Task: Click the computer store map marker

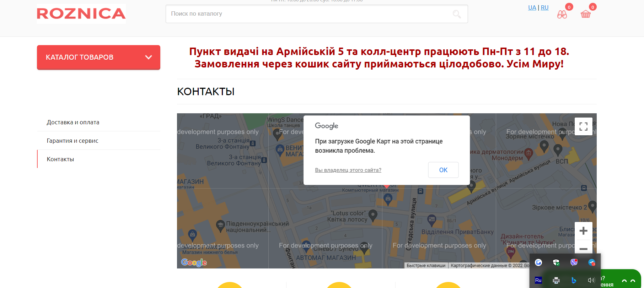Action: tap(388, 200)
